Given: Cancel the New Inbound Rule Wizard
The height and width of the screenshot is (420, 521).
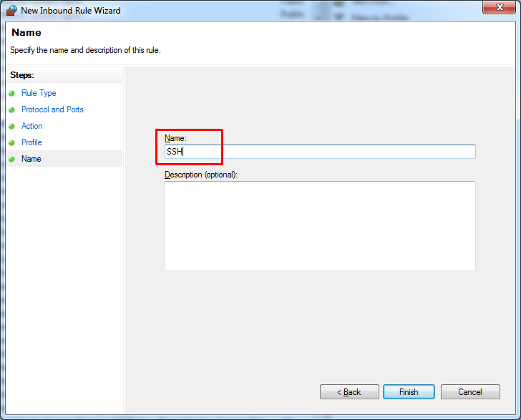Looking at the screenshot, I should pyautogui.click(x=470, y=392).
